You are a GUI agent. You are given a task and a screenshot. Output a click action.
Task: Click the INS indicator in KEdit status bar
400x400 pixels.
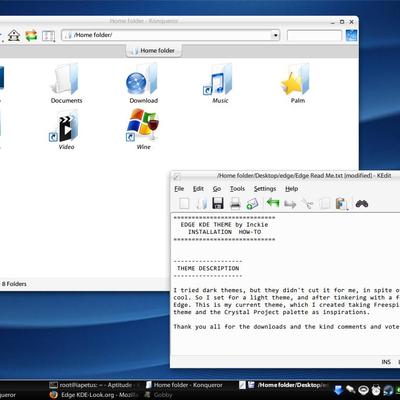click(x=386, y=362)
